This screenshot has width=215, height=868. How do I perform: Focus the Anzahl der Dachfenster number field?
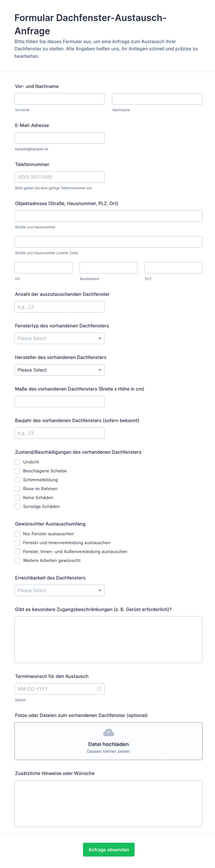[x=60, y=307]
